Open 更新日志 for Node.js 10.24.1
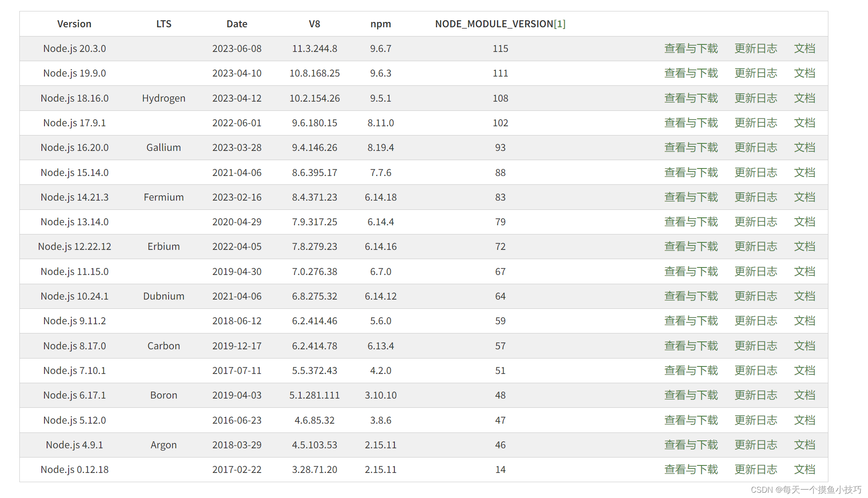Viewport: 868px width, 498px height. coord(756,296)
